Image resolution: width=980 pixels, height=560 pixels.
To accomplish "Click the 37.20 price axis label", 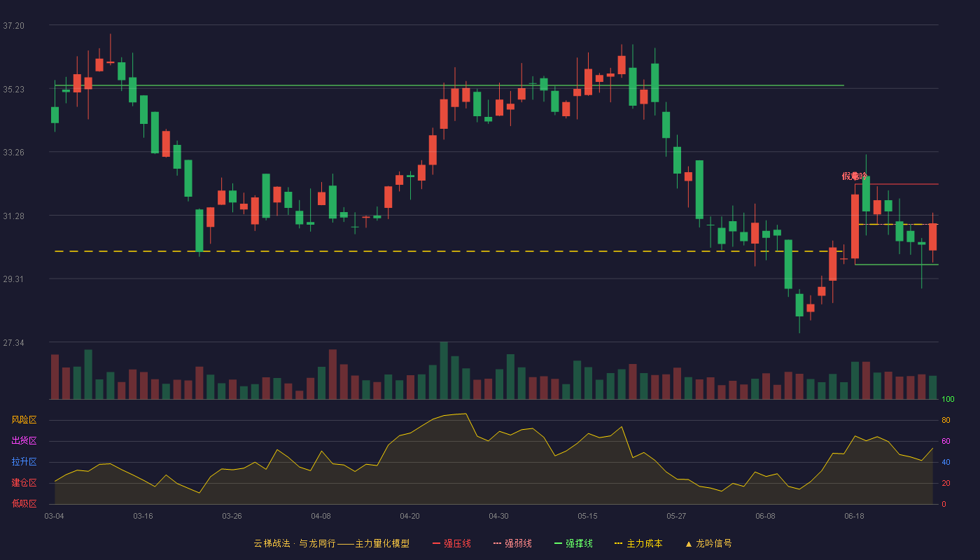I will pyautogui.click(x=13, y=26).
